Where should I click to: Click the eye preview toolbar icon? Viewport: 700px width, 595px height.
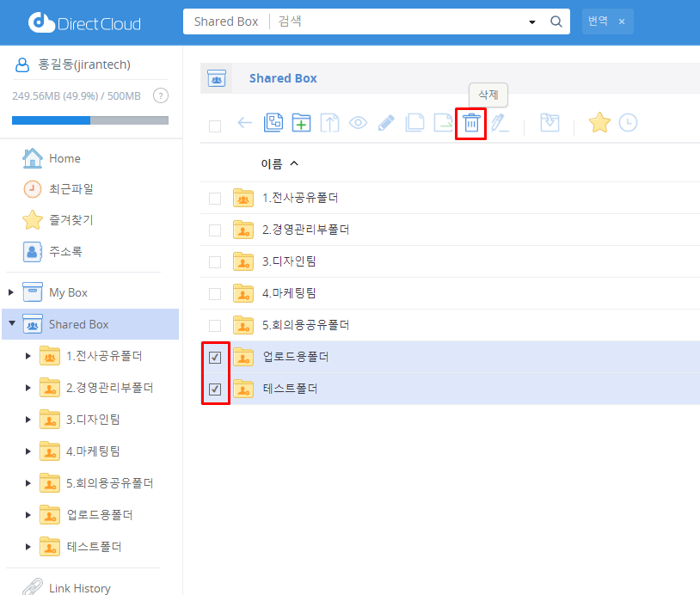click(x=358, y=123)
